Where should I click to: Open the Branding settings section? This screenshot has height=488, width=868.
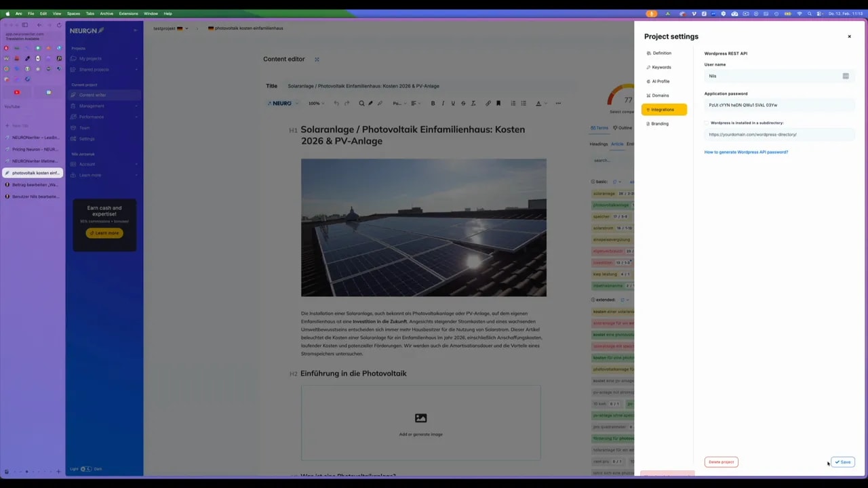click(659, 123)
